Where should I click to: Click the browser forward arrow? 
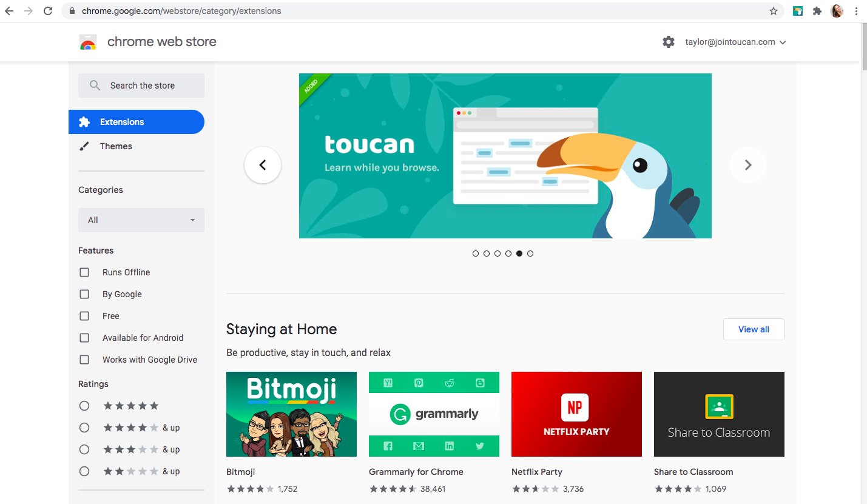pyautogui.click(x=29, y=11)
